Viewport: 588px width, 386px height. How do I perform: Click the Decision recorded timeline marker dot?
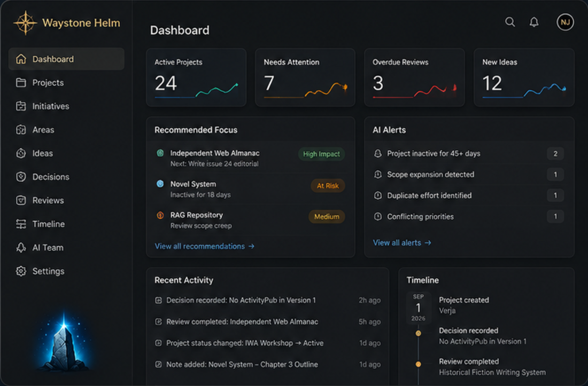click(x=418, y=333)
